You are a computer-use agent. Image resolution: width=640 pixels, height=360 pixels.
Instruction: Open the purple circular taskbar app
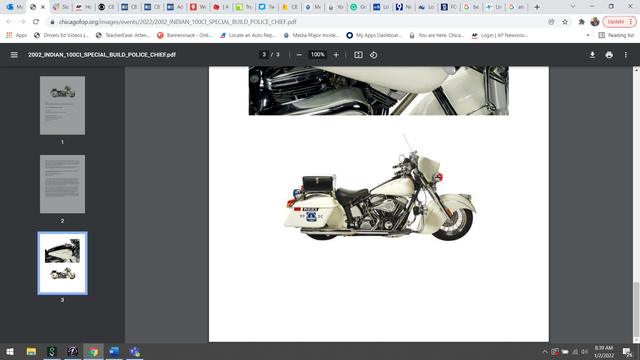pyautogui.click(x=72, y=351)
